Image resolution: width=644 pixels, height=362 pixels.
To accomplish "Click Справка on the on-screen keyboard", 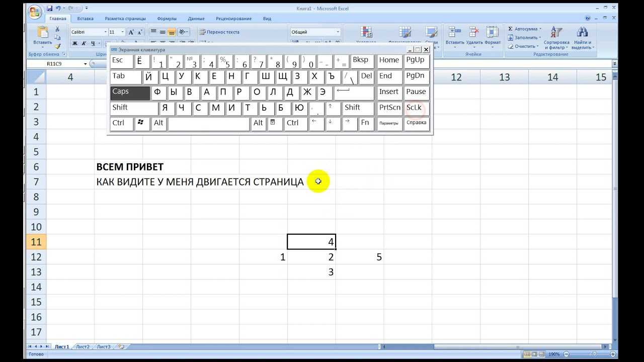I will point(416,124).
